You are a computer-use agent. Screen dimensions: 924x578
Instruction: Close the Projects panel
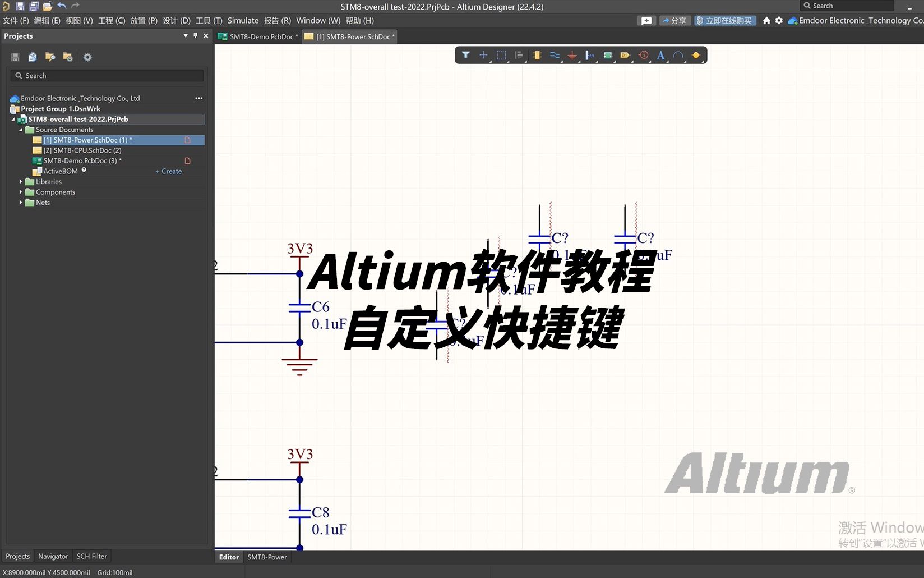(x=206, y=35)
